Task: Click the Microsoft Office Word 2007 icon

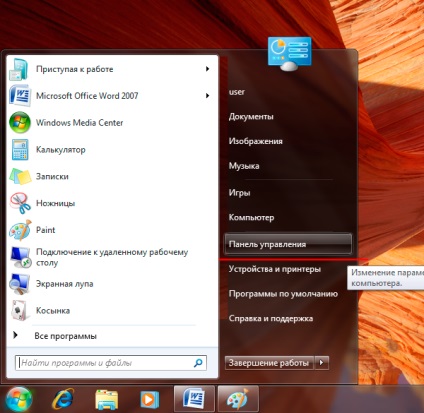Action: coord(20,96)
